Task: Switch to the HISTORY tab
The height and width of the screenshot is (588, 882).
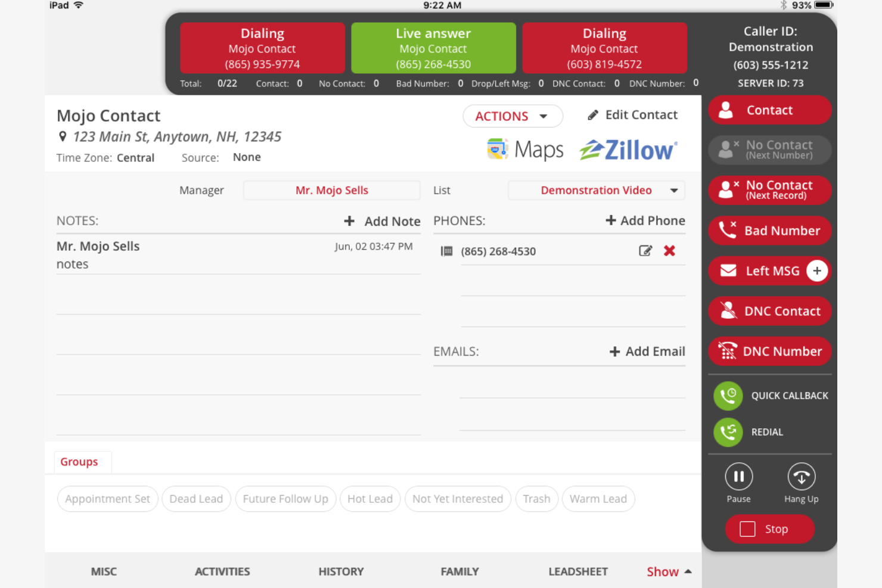Action: click(341, 571)
